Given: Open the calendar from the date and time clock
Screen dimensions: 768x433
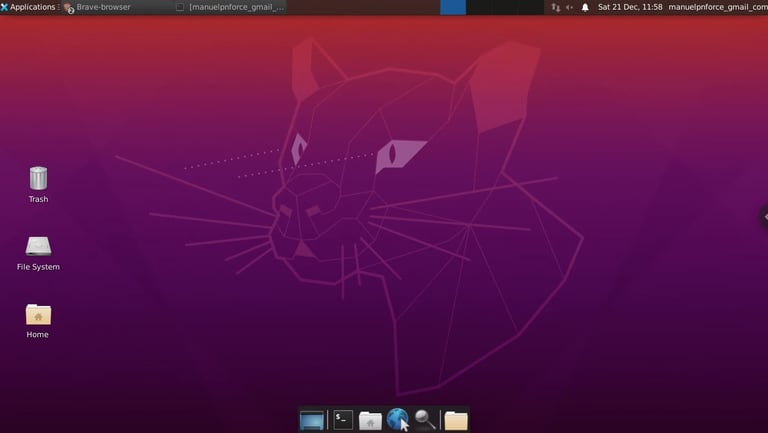Looking at the screenshot, I should click(x=630, y=7).
